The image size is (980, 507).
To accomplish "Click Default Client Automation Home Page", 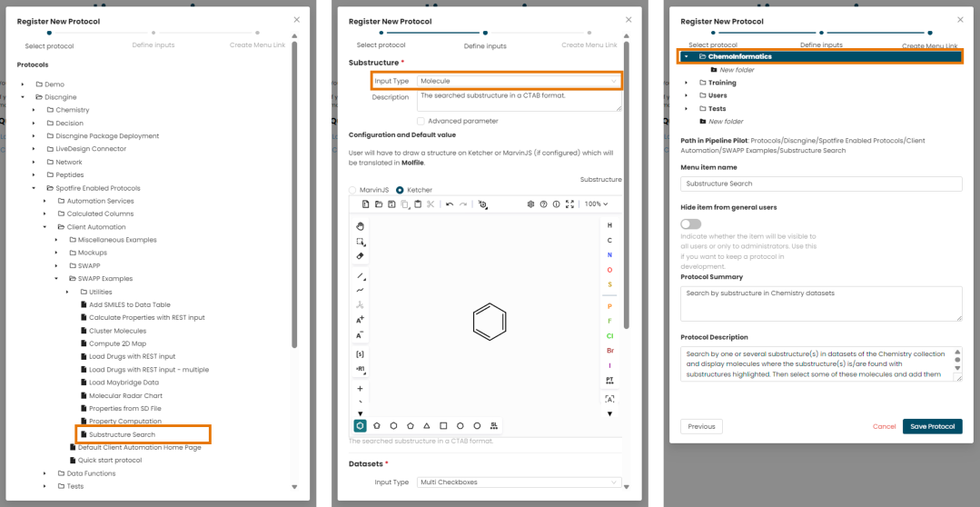I will 139,448.
